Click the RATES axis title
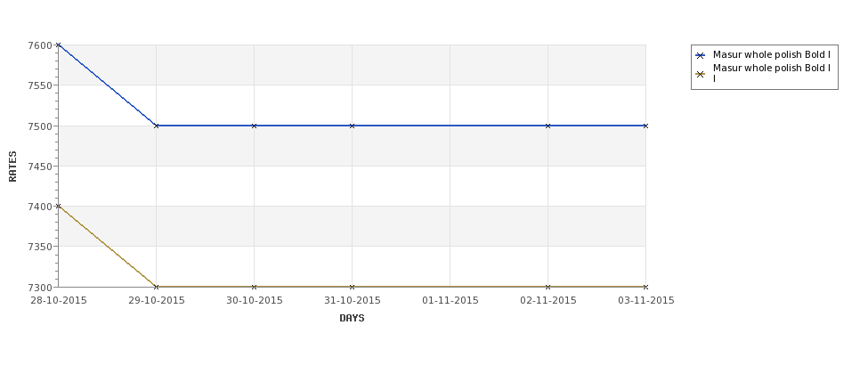868x382 pixels. tap(12, 167)
